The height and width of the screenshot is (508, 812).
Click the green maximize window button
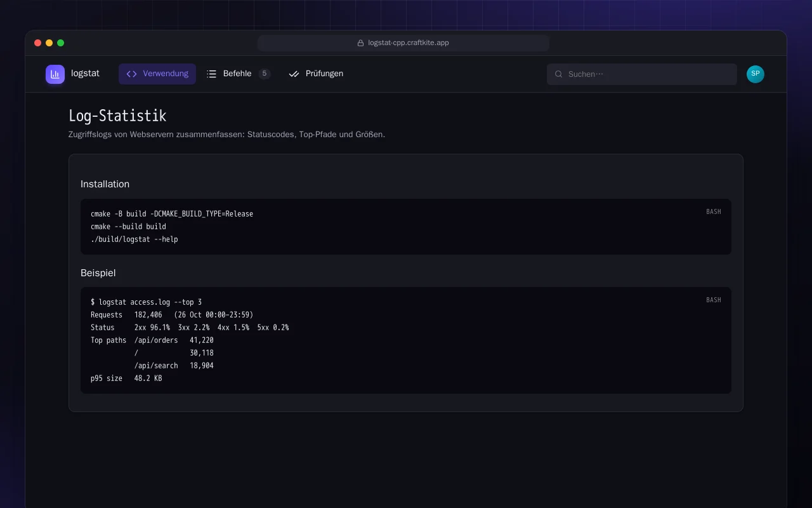61,43
